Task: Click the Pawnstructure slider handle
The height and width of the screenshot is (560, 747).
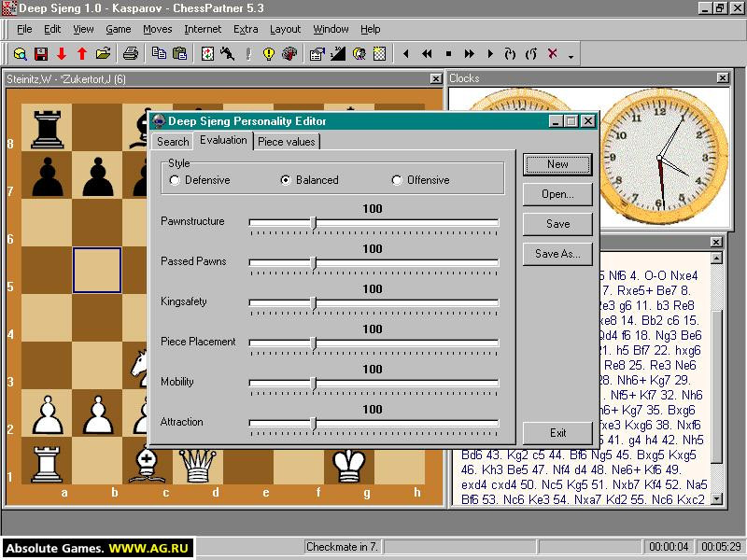Action: pos(314,223)
